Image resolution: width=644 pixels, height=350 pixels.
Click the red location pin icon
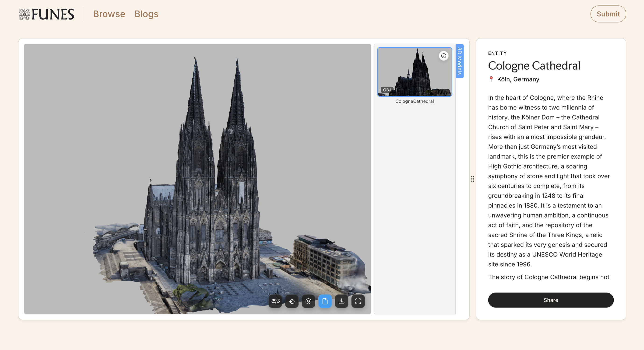(491, 79)
